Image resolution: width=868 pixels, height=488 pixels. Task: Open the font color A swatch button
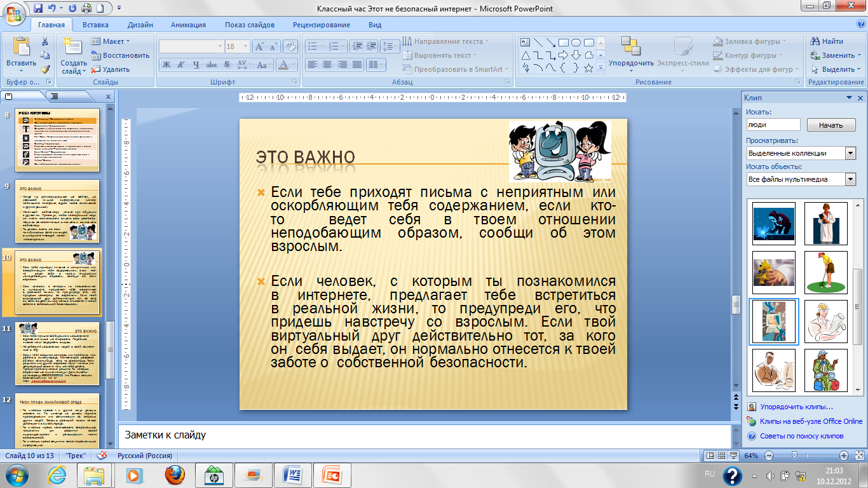(x=283, y=64)
